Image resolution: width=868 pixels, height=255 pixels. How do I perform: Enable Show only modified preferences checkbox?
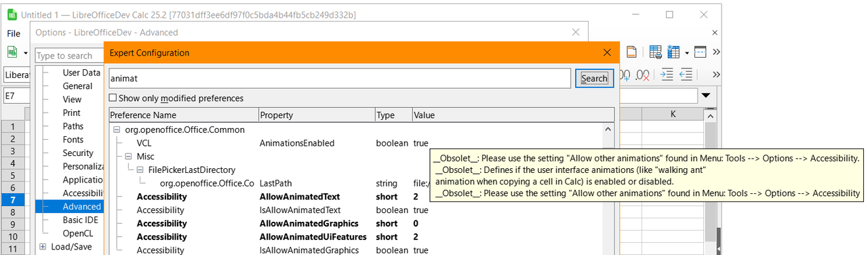point(113,98)
